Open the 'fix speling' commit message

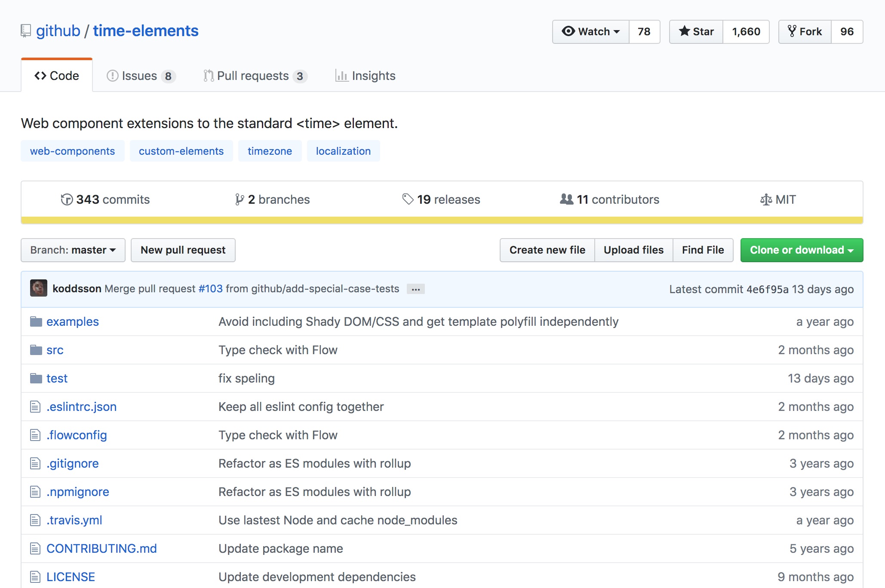(247, 378)
